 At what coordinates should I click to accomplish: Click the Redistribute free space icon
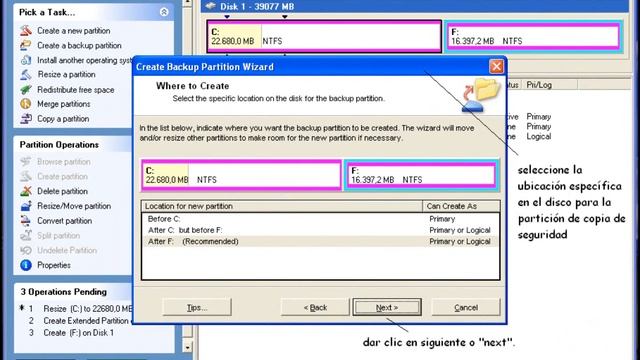[x=26, y=89]
